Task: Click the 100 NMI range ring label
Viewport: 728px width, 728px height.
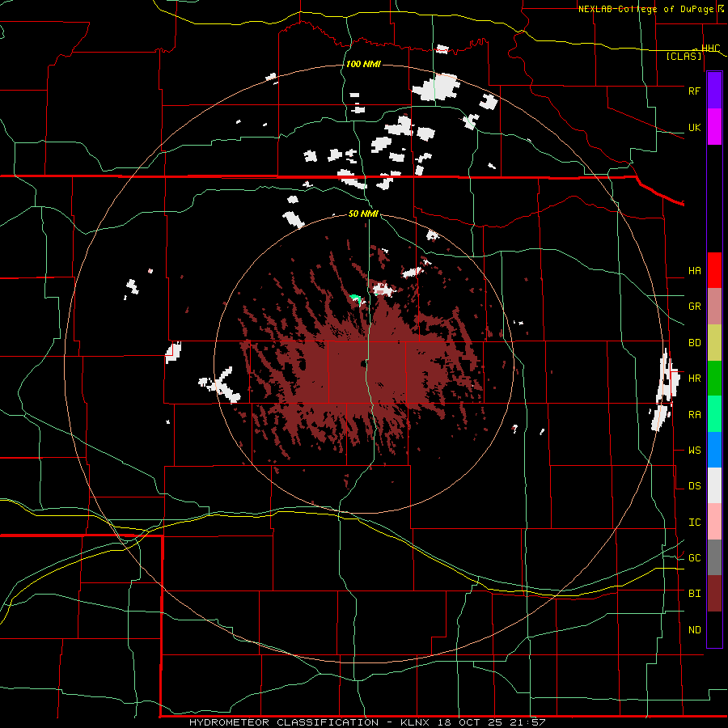Action: pos(363,64)
